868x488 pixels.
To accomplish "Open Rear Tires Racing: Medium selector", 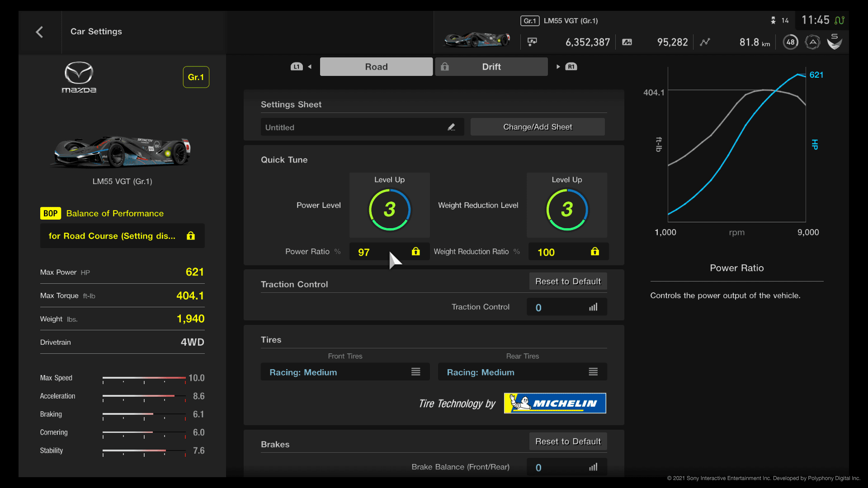I will click(523, 372).
